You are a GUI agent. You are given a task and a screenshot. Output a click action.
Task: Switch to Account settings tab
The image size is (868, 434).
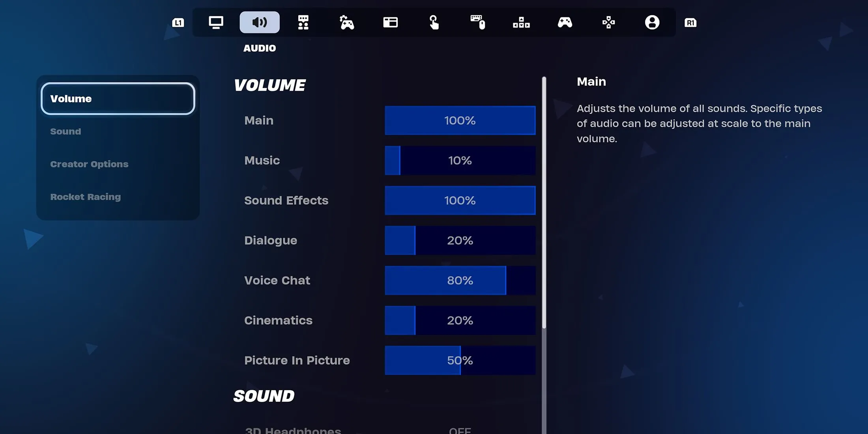click(x=651, y=22)
